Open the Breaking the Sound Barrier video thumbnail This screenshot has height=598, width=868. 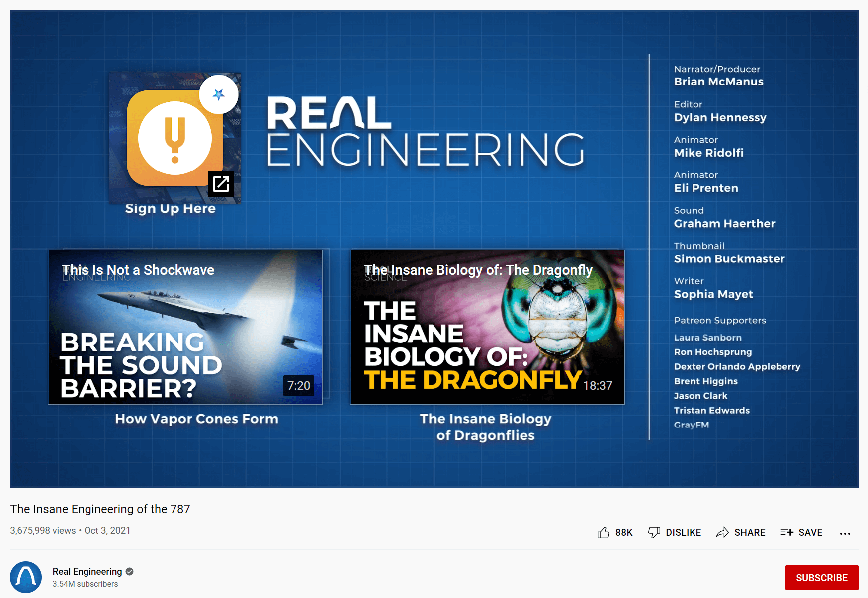185,327
